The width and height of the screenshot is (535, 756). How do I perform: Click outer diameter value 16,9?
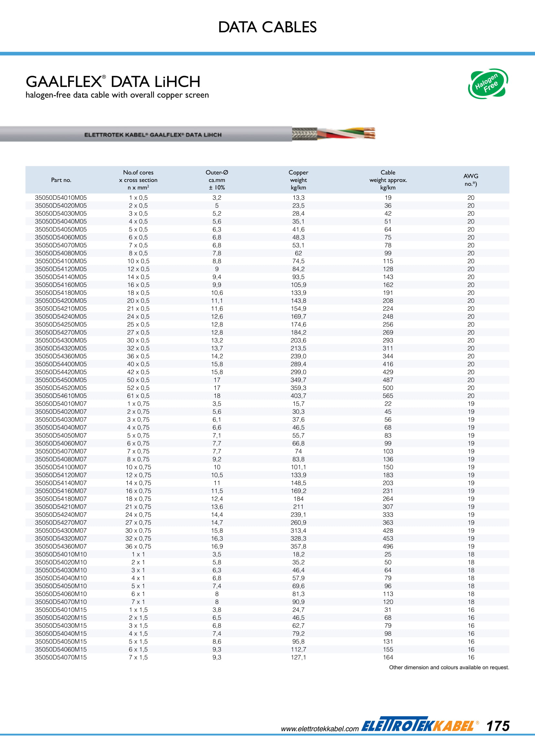coord(217,546)
